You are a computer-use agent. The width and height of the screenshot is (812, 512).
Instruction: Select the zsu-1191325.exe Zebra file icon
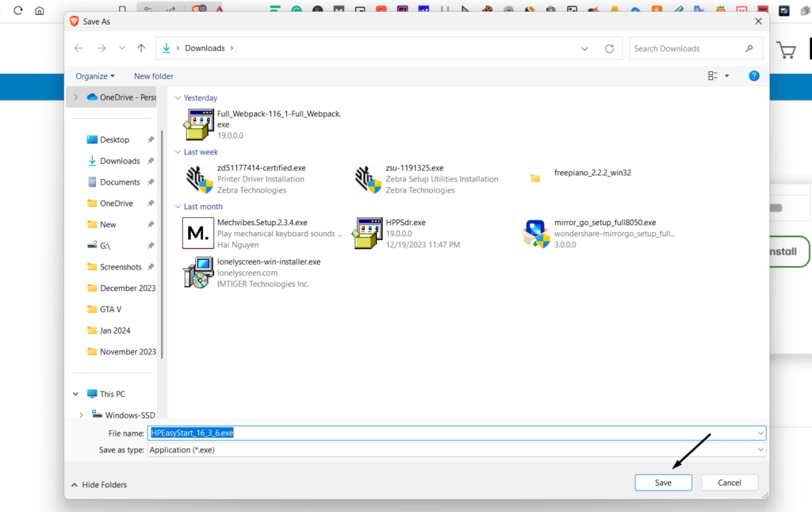coord(367,178)
